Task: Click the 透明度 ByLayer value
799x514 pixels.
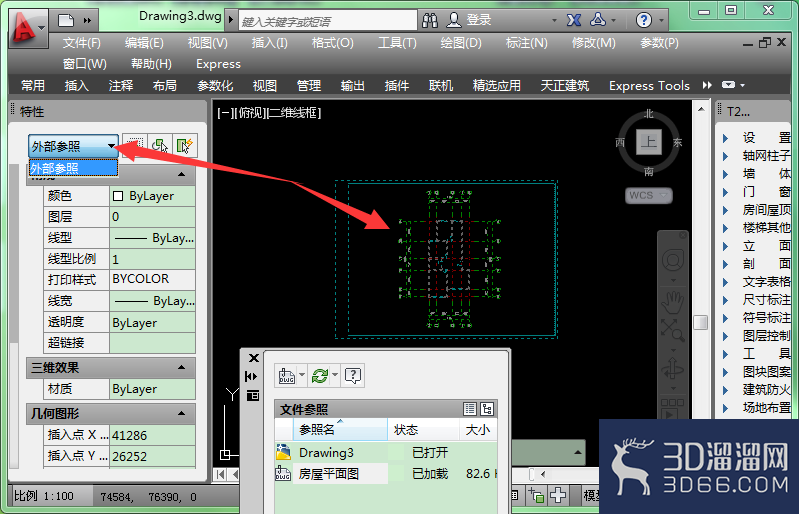Action: pyautogui.click(x=152, y=322)
